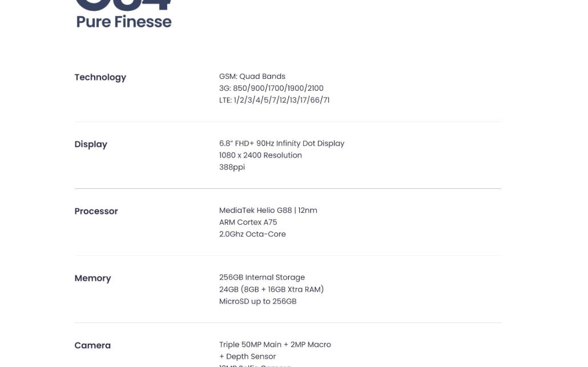Viewport: 588px width, 367px height.
Task: Click the MicroSD up to 256GB text
Action: pyautogui.click(x=257, y=301)
